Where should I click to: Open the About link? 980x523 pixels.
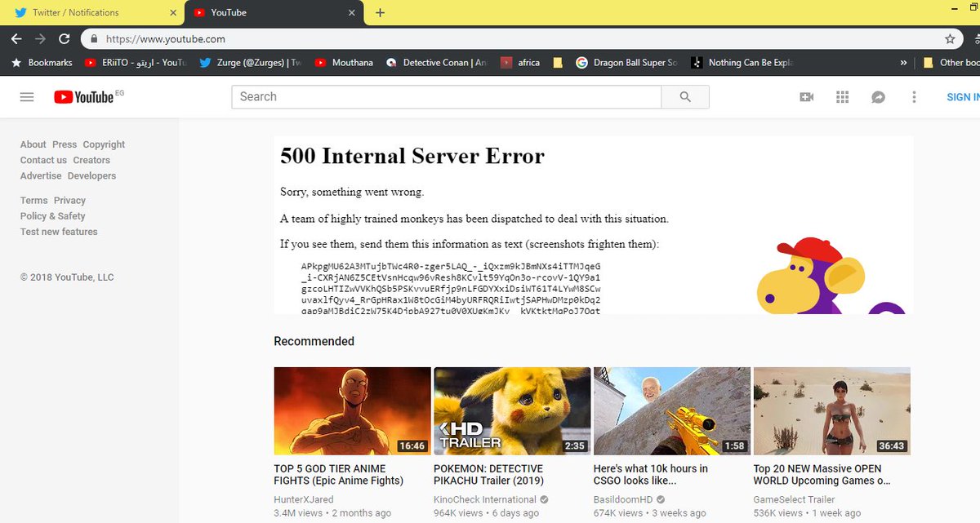tap(33, 144)
